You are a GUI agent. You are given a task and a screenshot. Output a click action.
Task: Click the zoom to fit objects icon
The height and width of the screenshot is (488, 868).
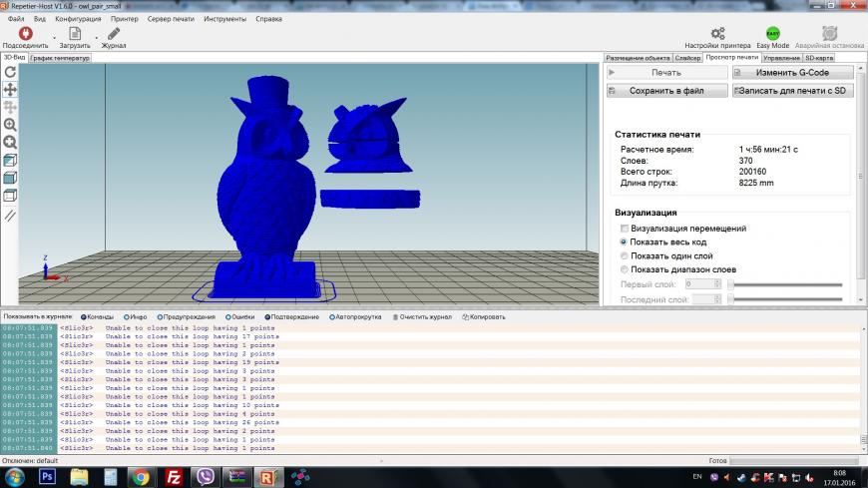(x=10, y=143)
